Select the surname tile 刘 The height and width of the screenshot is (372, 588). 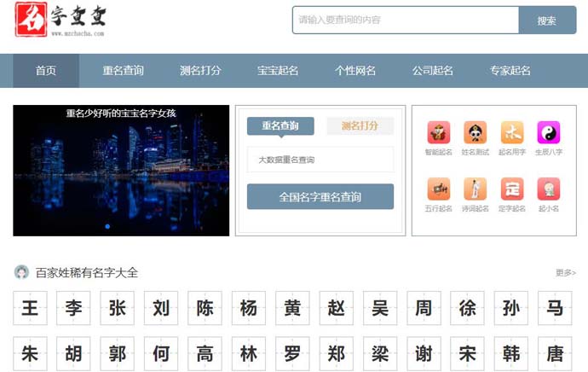[x=161, y=308]
